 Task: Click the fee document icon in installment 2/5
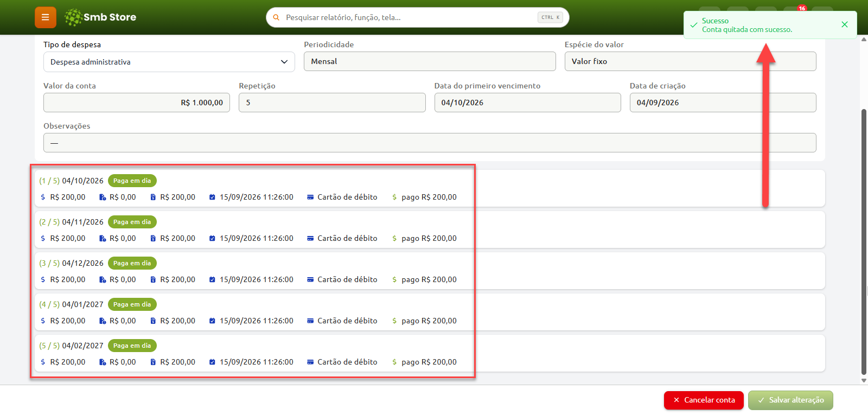[x=103, y=238]
